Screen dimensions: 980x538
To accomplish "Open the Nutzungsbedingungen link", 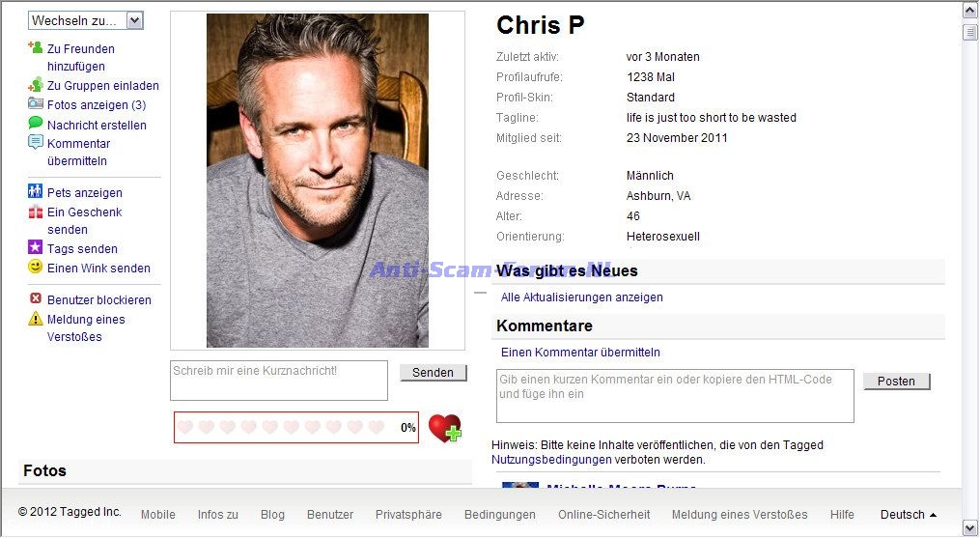I will point(551,460).
